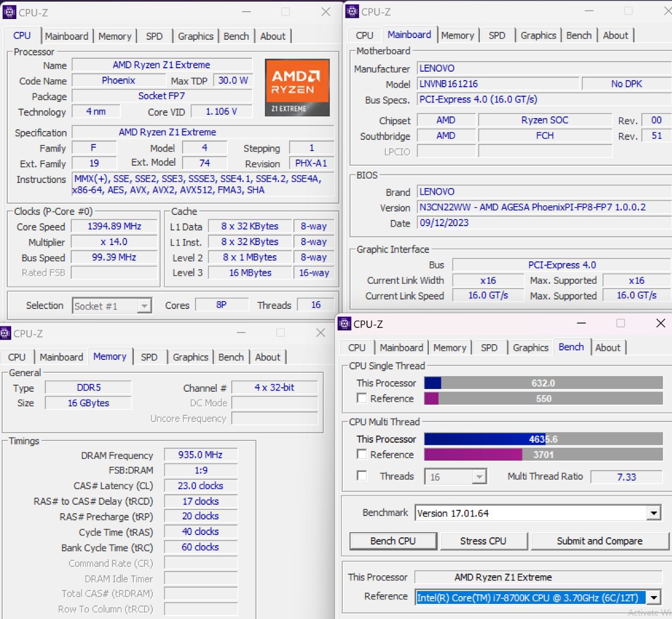Image resolution: width=672 pixels, height=619 pixels.
Task: Close the benchmark CPU-Z window
Action: coord(661,323)
